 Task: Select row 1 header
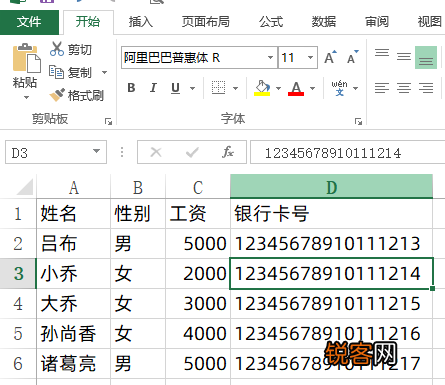tap(18, 214)
